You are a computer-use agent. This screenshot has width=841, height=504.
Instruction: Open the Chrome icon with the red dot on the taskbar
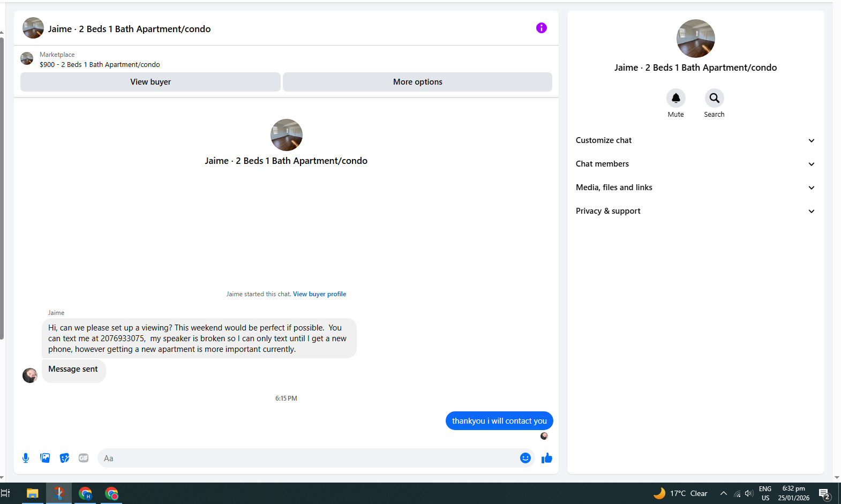click(x=111, y=493)
